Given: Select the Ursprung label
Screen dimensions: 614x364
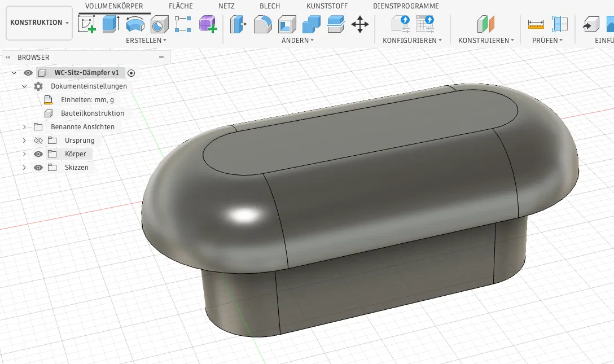Looking at the screenshot, I should click(x=80, y=141).
